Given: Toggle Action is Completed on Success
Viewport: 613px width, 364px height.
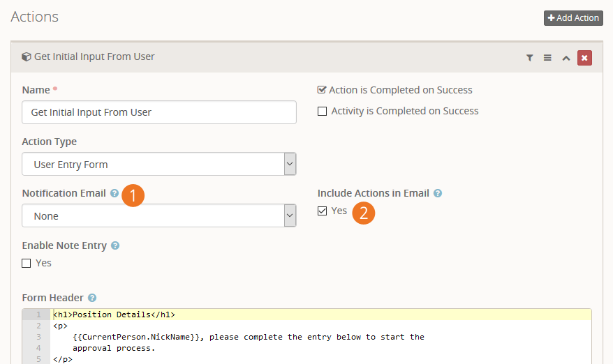Looking at the screenshot, I should [x=322, y=90].
